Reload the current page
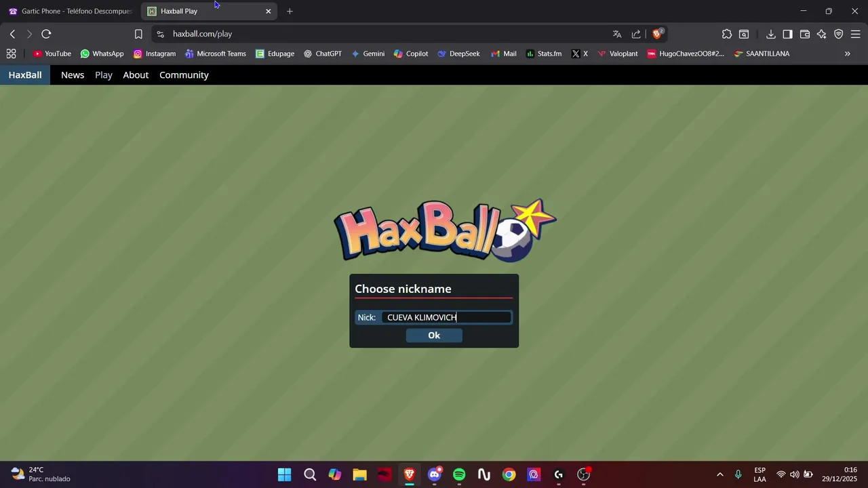The width and height of the screenshot is (868, 488). point(46,34)
